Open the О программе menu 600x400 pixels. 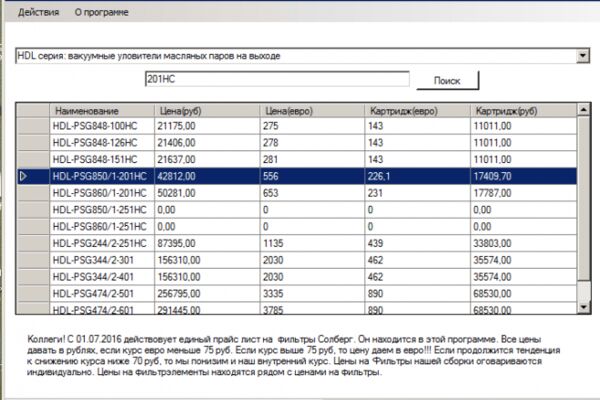101,12
